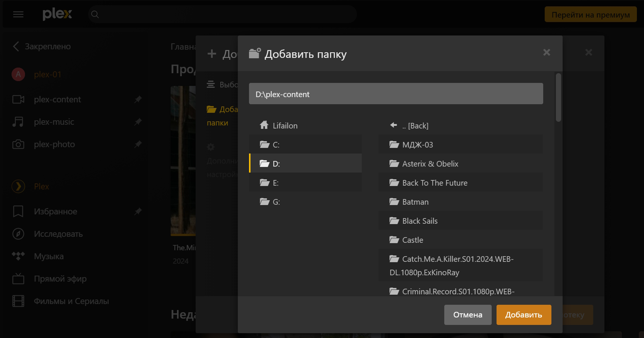644x338 pixels.
Task: Go back via the 'Закреплено' chevron
Action: coord(16,46)
